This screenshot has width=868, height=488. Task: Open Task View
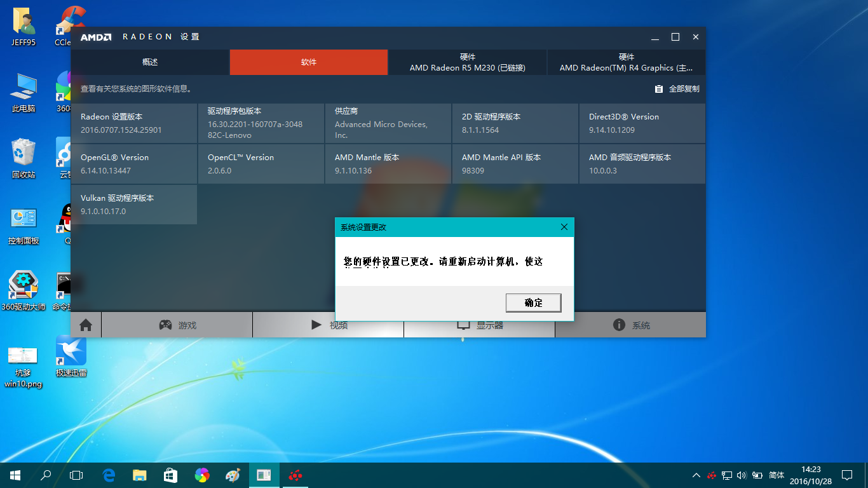click(76, 475)
